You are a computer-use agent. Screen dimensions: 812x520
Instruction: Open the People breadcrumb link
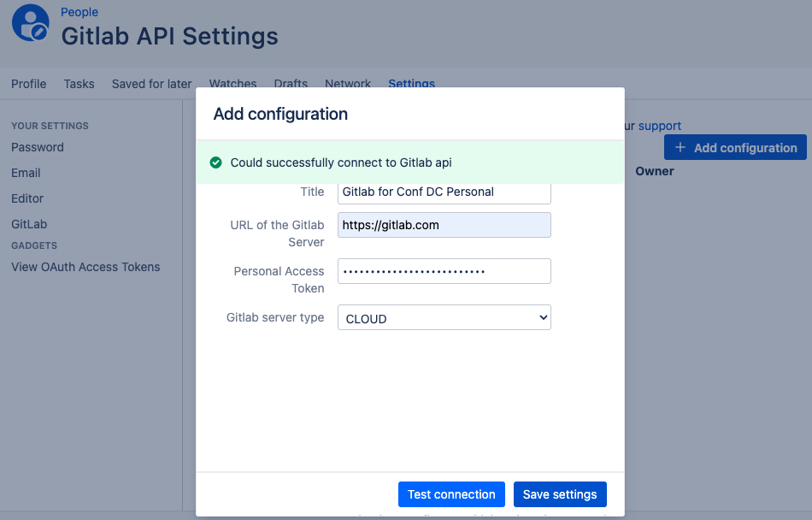tap(79, 12)
